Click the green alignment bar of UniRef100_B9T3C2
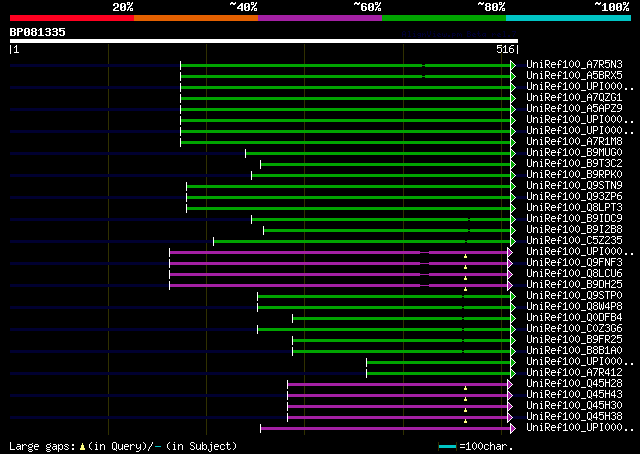 pos(386,165)
